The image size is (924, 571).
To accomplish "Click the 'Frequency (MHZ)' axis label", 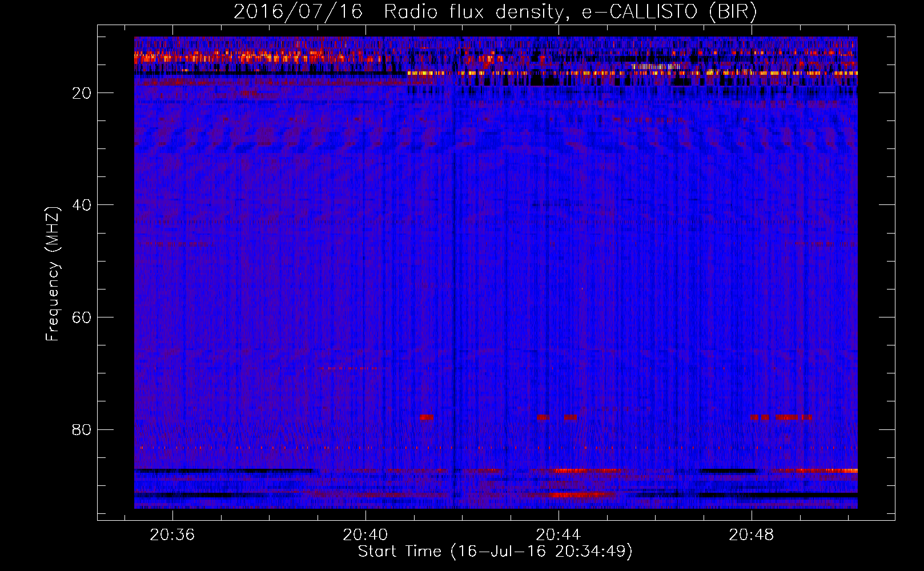I will pyautogui.click(x=53, y=274).
